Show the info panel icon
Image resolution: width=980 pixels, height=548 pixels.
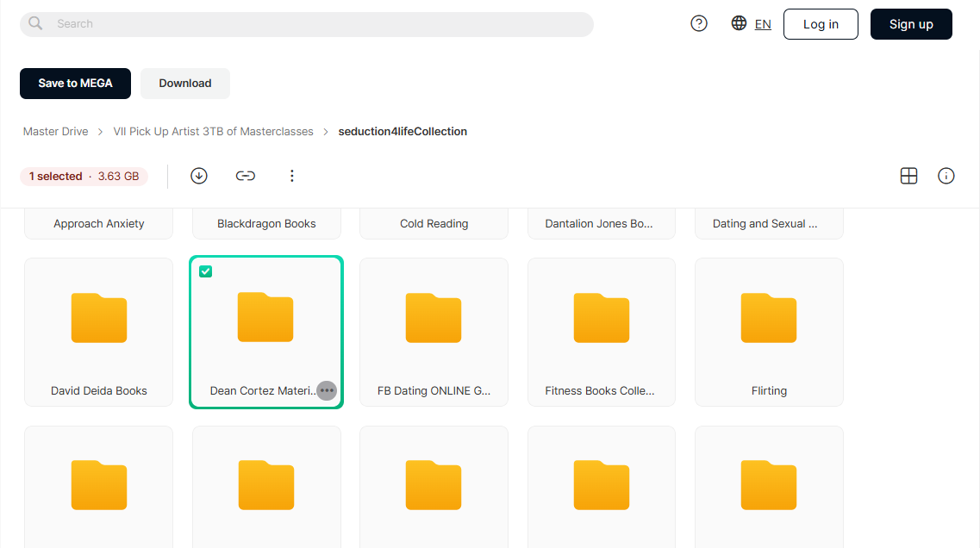(946, 177)
